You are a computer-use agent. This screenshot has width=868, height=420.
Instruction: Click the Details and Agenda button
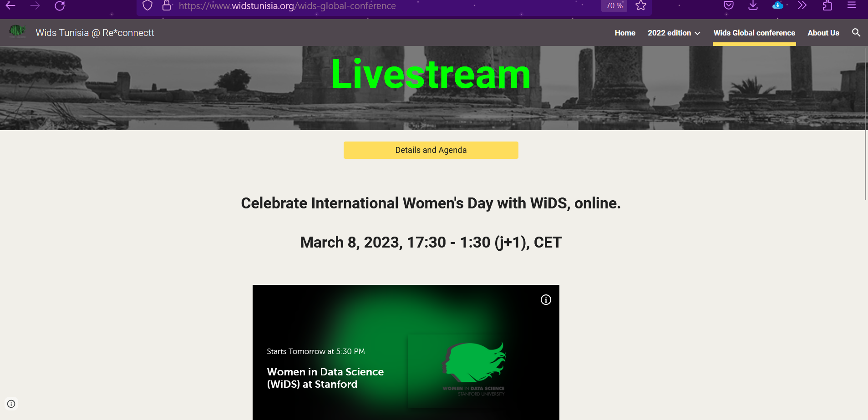[x=431, y=150]
